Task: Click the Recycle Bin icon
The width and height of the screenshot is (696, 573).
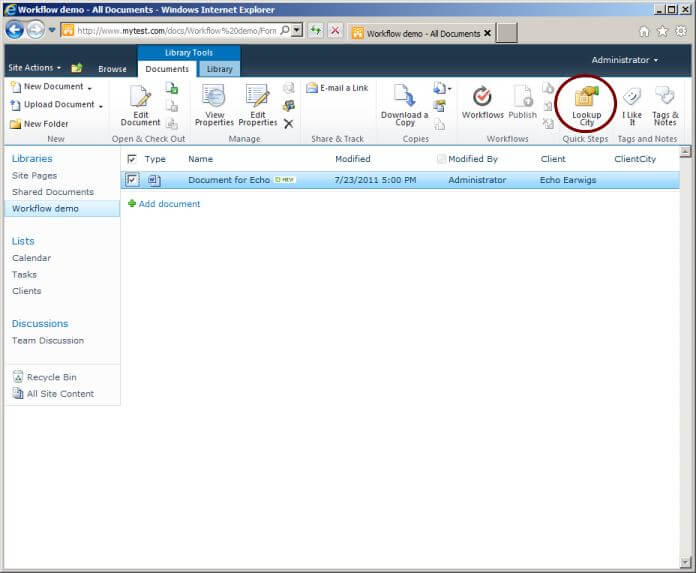Action: pyautogui.click(x=18, y=377)
